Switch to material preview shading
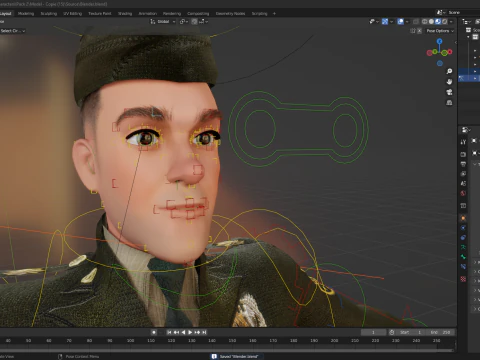Screen dimensions: 480x360 438,21
